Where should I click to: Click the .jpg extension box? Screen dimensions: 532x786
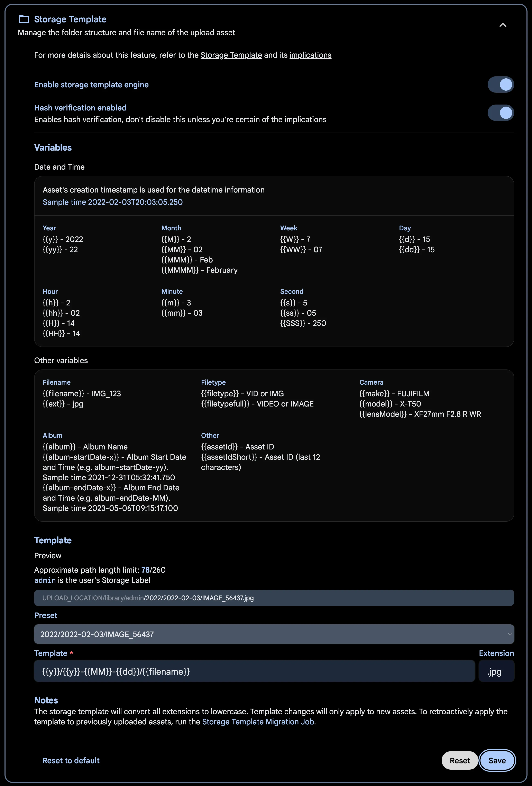(496, 671)
